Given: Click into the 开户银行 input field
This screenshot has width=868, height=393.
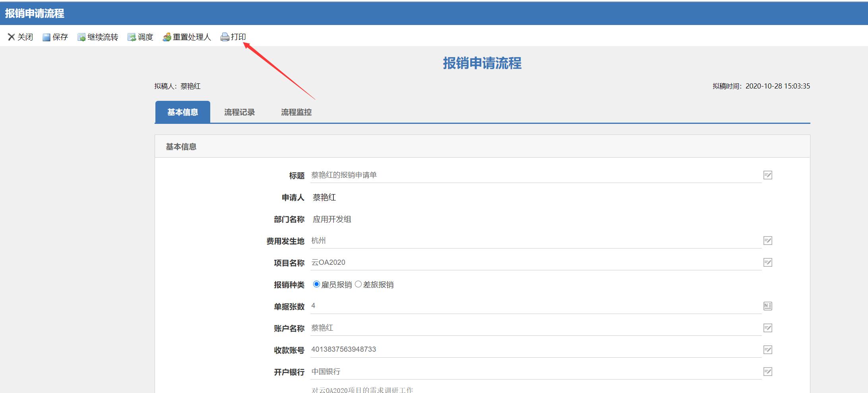Looking at the screenshot, I should [x=536, y=372].
